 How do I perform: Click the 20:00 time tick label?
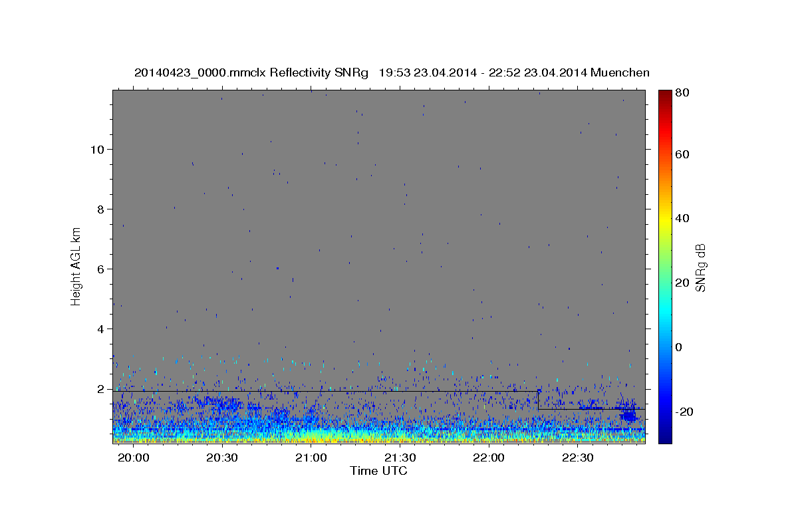coord(134,458)
